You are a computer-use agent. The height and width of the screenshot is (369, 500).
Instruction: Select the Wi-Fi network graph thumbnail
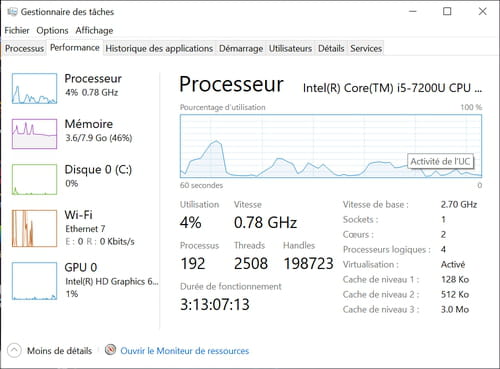[34, 228]
